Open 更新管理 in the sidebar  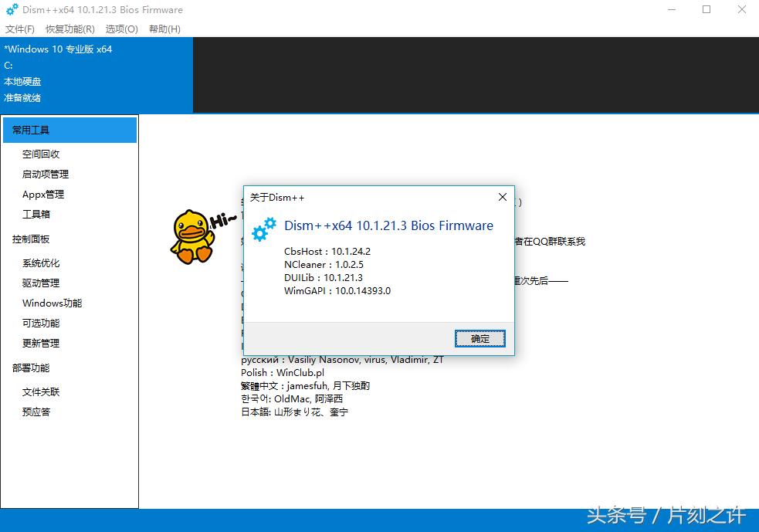(x=41, y=343)
